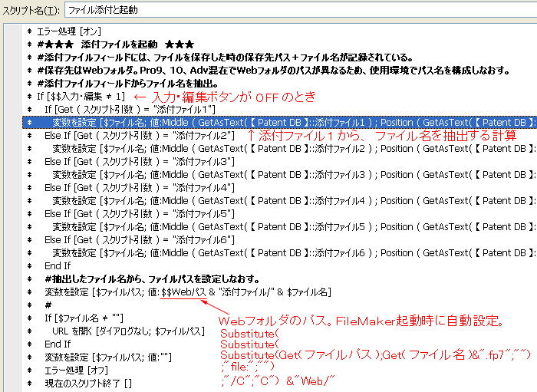Image resolution: width=537 pixels, height=392 pixels.
Task: Click the reorder handle beside 変数を設定 [$ファイルパス; 値:$$Webパス
Action: (30, 292)
